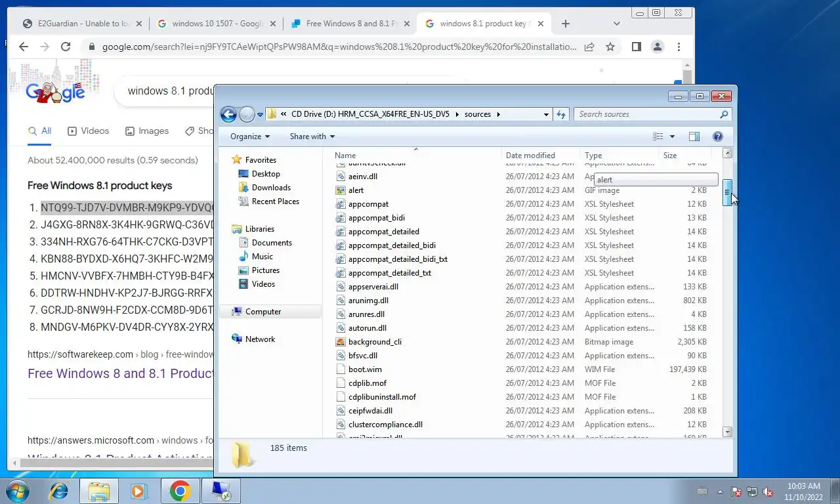
Task: Click Explorer forward navigation arrow
Action: pyautogui.click(x=247, y=114)
